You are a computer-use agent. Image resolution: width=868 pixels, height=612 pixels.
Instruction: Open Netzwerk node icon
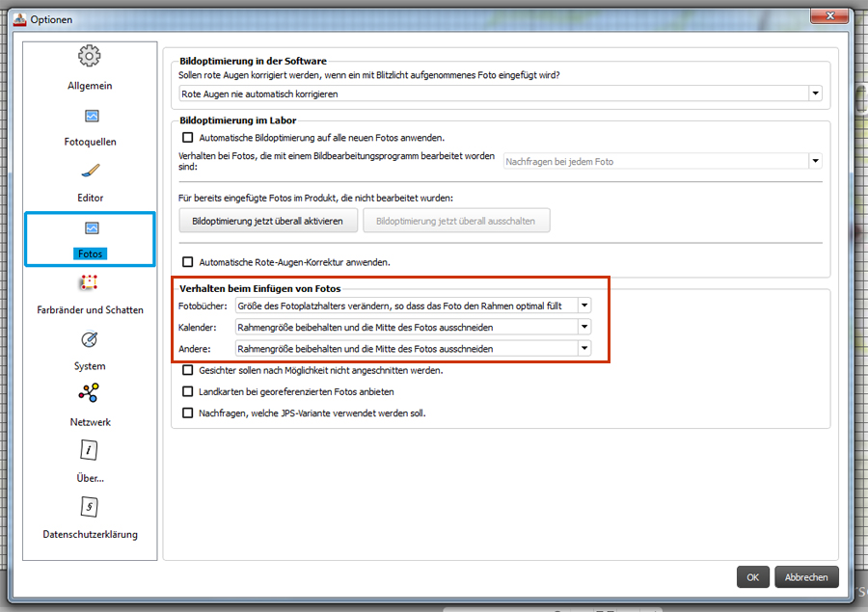click(x=89, y=393)
